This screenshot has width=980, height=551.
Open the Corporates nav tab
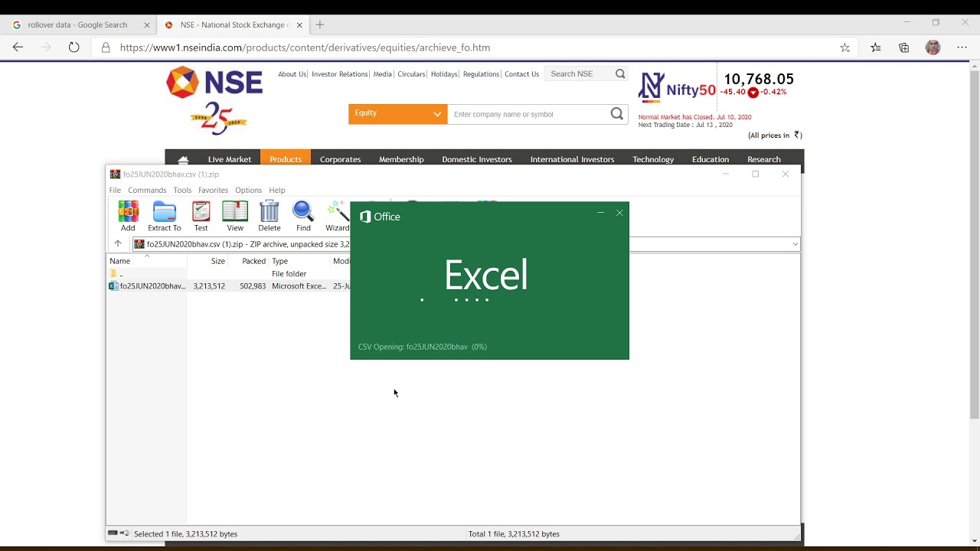[340, 159]
